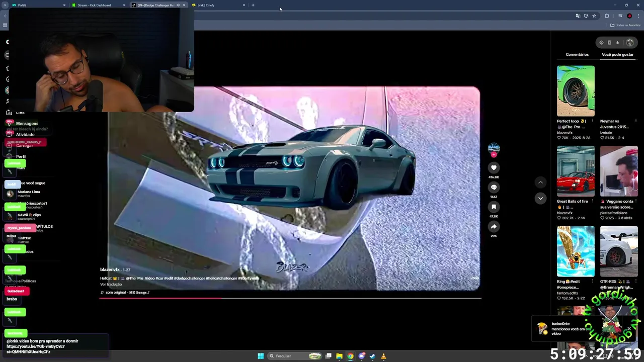Open more options for Perfect loop video

coord(593,121)
